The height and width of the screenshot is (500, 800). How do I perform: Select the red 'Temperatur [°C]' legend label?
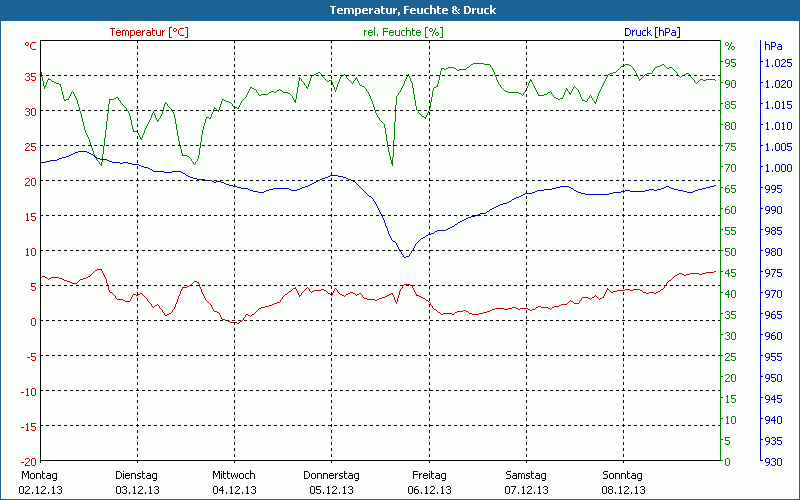point(149,32)
